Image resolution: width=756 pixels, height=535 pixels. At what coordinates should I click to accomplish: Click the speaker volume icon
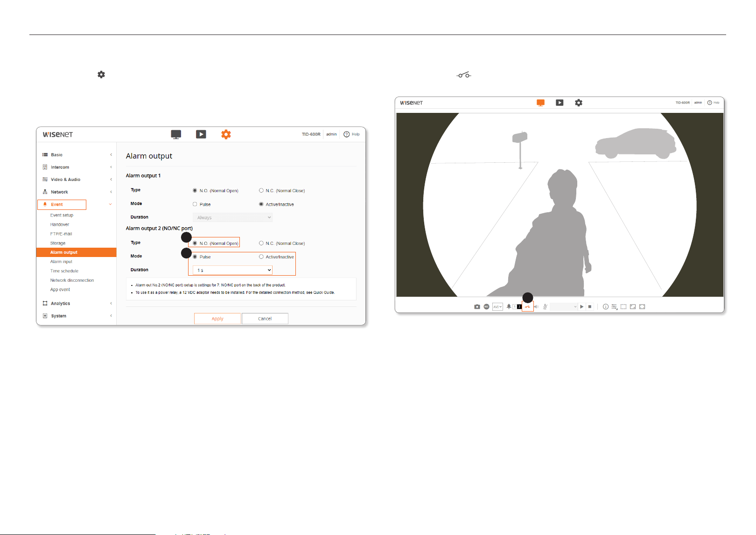tap(536, 306)
